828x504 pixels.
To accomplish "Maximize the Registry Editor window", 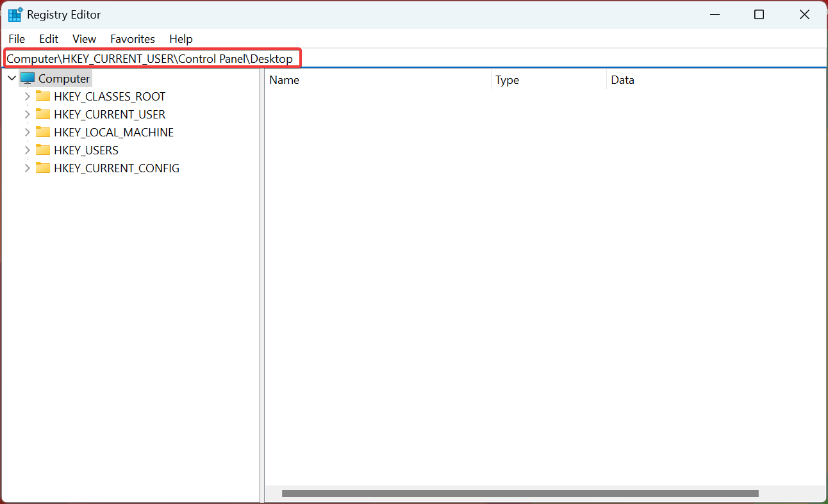I will click(759, 15).
